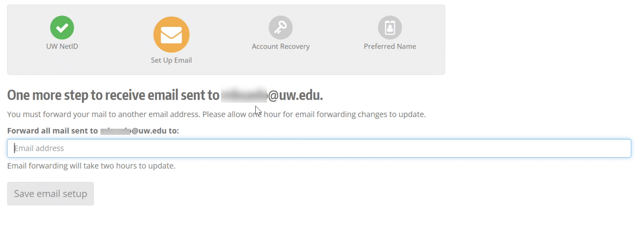644x230 pixels.
Task: Open the "Account Recovery" step label
Action: point(281,47)
